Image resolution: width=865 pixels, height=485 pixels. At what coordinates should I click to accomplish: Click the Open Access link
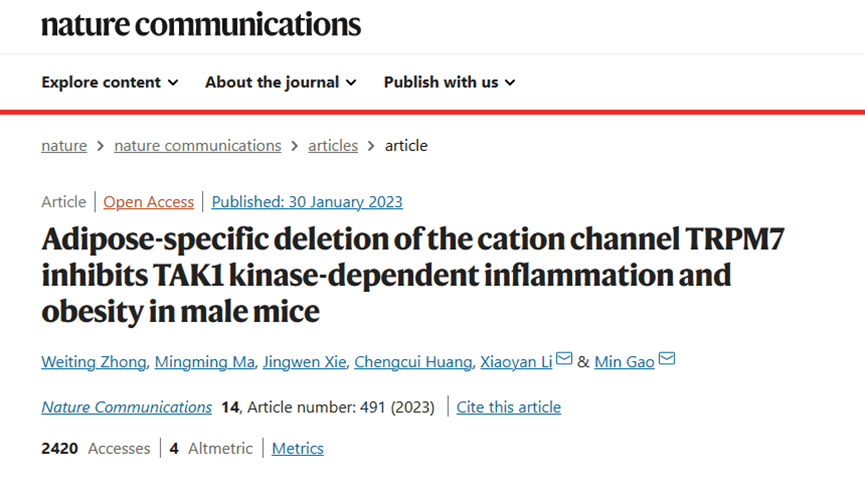pos(149,202)
